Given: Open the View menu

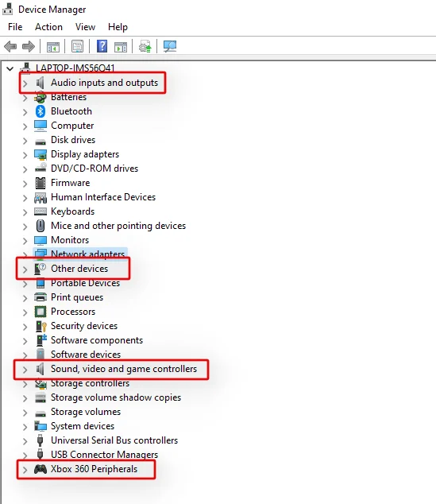Looking at the screenshot, I should [86, 27].
